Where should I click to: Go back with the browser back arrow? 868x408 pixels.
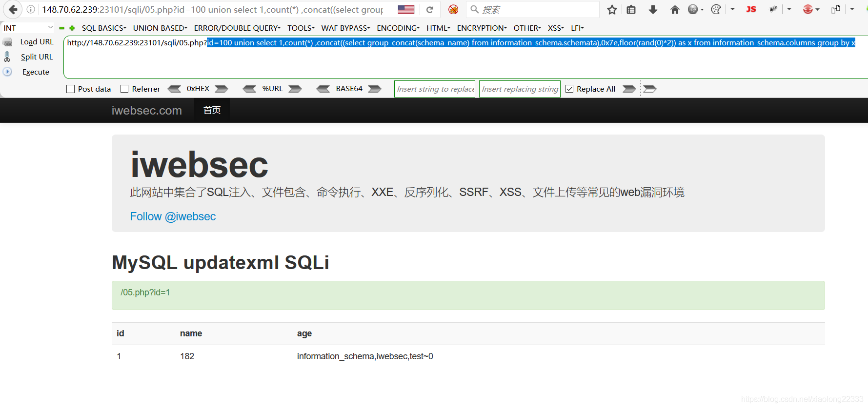13,9
